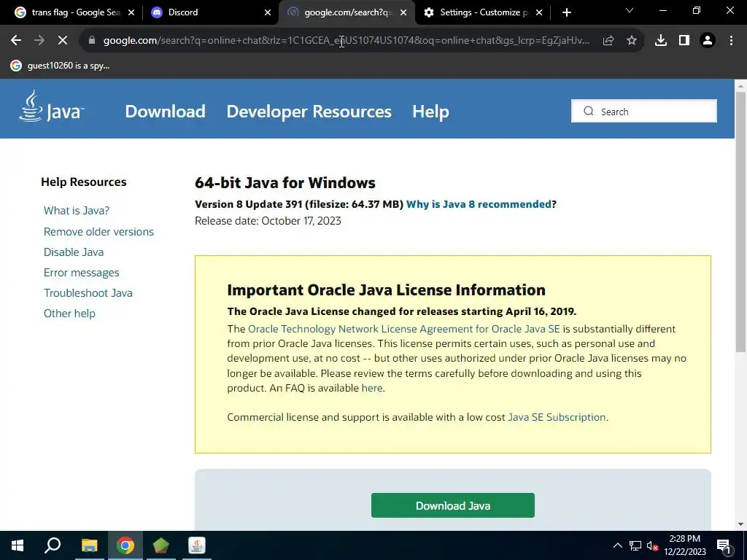
Task: Open the tab search dropdown chevron
Action: 630,10
